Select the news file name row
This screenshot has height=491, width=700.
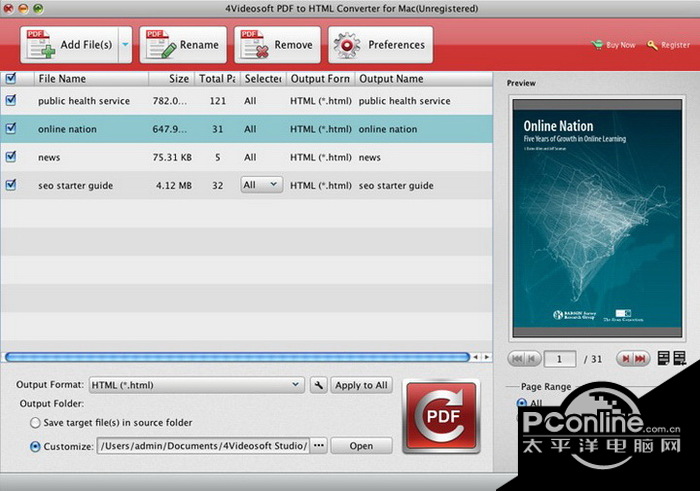(49, 158)
